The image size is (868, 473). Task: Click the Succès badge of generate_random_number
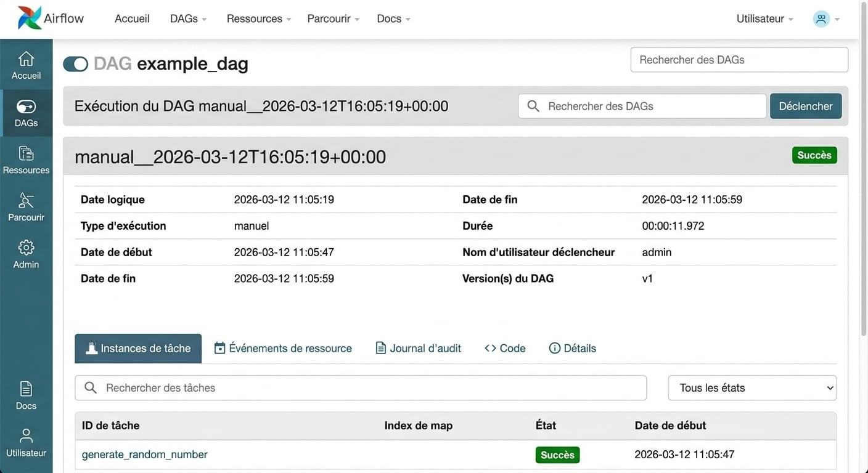pos(557,455)
